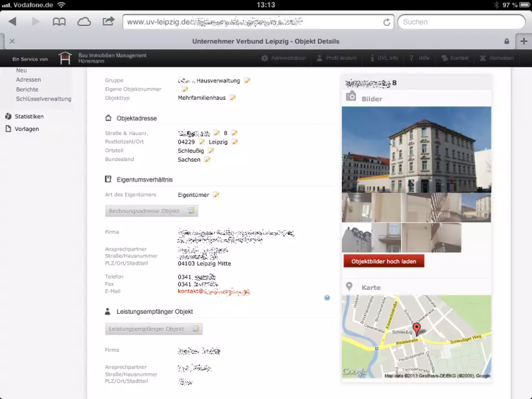Edit Bundesland Sachsen pencil icon
The height and width of the screenshot is (399, 532).
pyautogui.click(x=207, y=160)
